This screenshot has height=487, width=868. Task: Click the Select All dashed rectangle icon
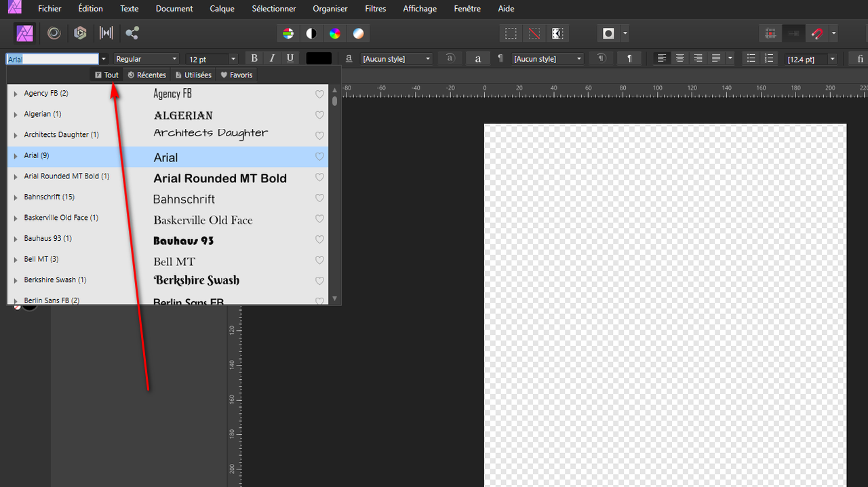[x=511, y=33]
